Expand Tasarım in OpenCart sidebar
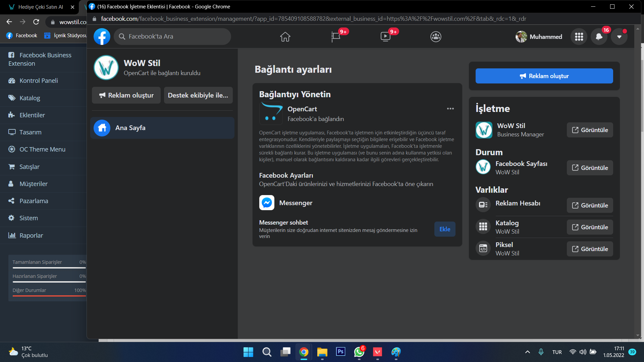 pos(43,132)
